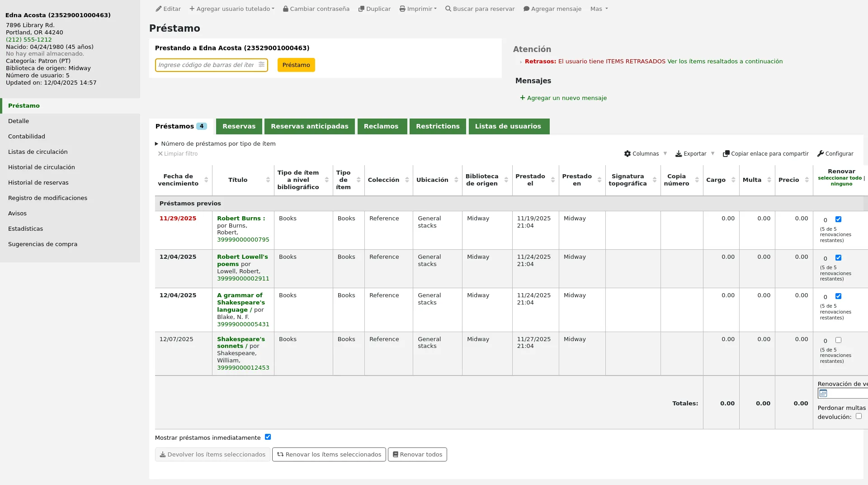Open the Mas dropdown menu

point(599,9)
